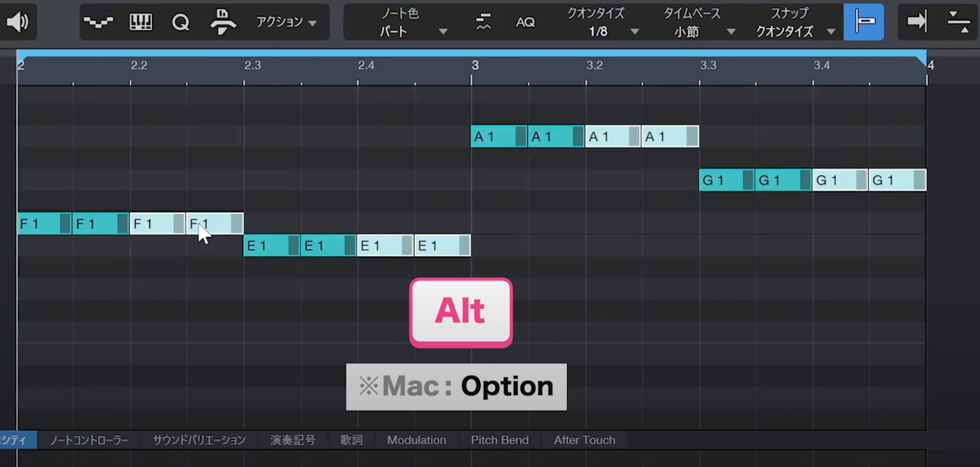Viewport: 980px width, 467px height.
Task: Switch to the Pitch Bend tab
Action: 499,440
